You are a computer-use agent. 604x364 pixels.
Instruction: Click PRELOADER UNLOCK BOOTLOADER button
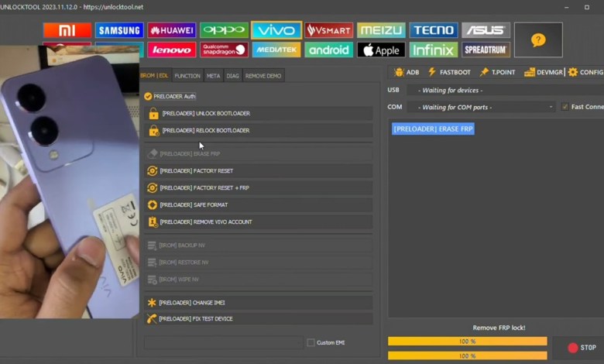point(258,114)
